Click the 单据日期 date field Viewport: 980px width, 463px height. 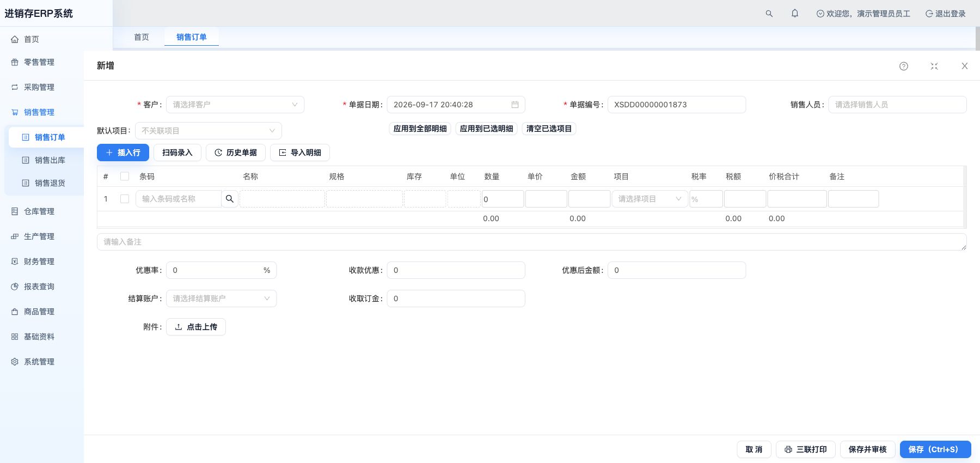(456, 105)
